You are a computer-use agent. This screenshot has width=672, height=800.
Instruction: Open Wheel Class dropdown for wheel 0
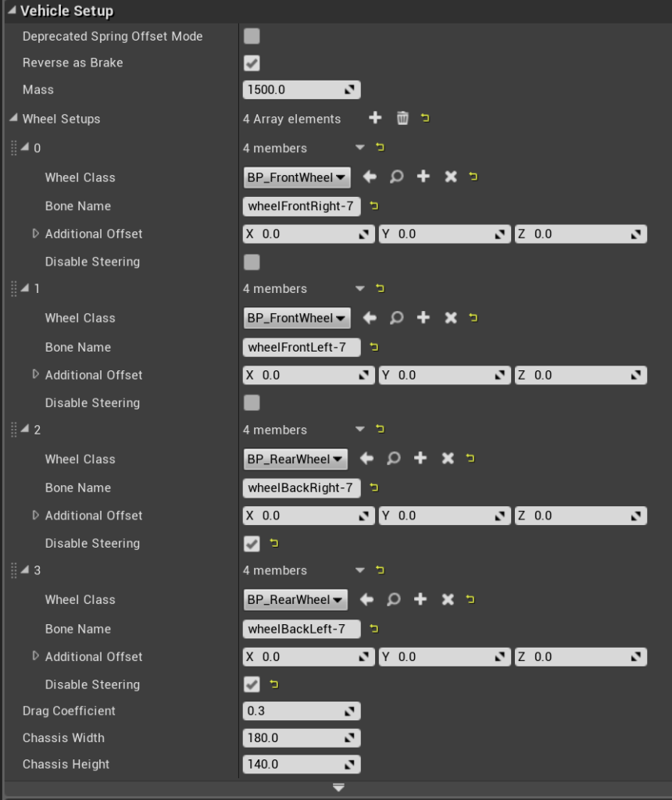pos(297,177)
